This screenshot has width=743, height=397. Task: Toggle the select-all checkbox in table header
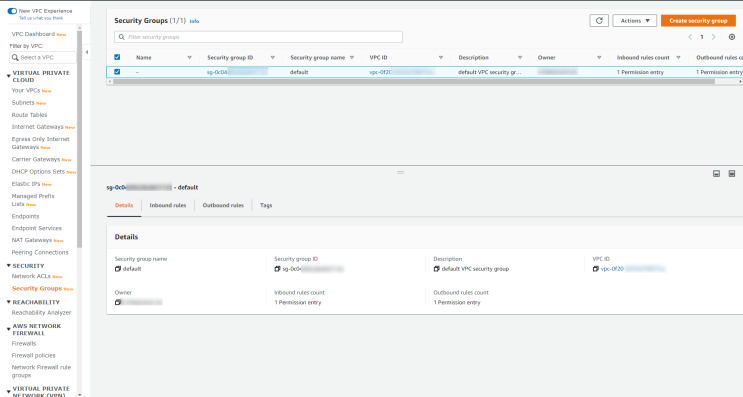pyautogui.click(x=117, y=57)
